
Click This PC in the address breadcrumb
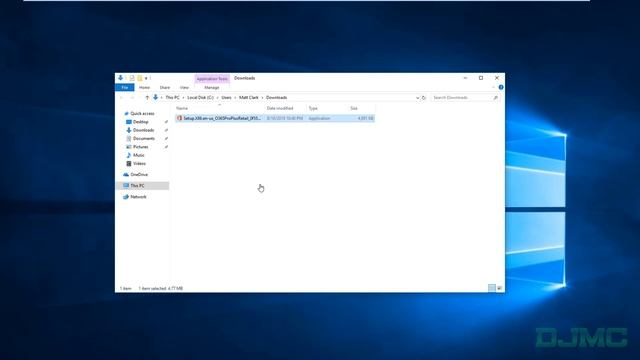point(172,98)
